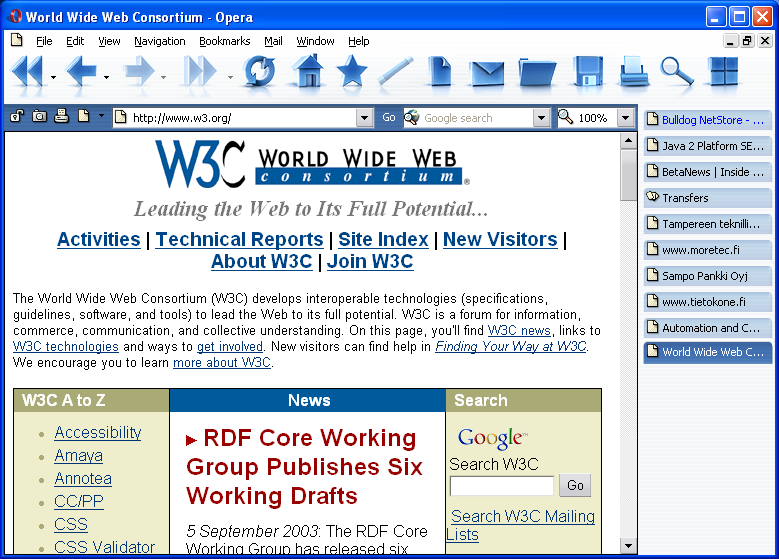Switch to Java 2 Platform SE tab
Image resolution: width=779 pixels, height=559 pixels.
(707, 146)
